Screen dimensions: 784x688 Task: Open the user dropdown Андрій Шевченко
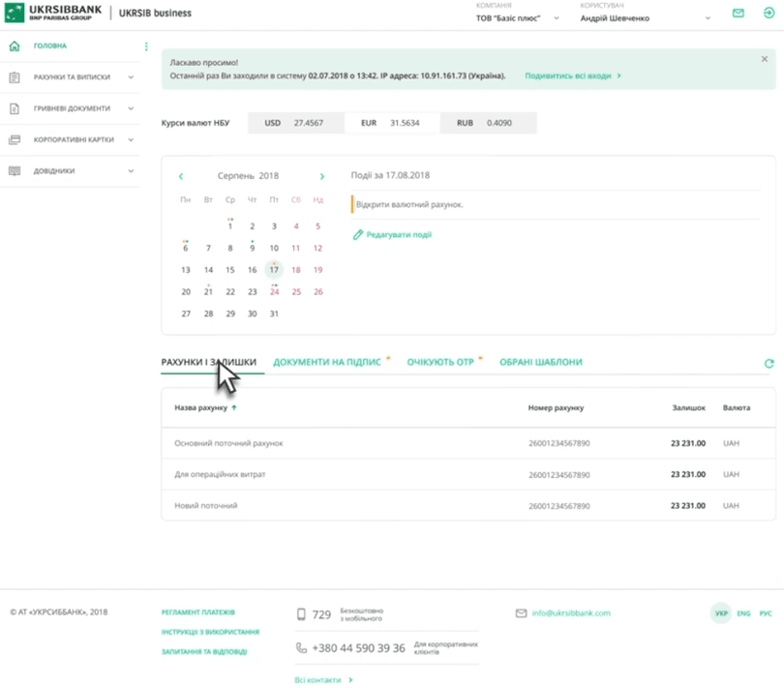point(644,18)
